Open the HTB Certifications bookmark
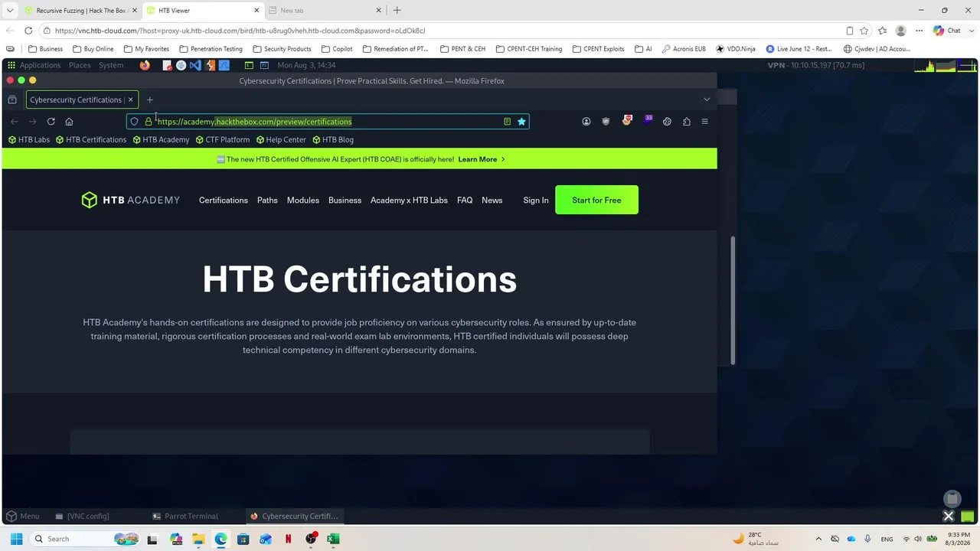 [91, 140]
